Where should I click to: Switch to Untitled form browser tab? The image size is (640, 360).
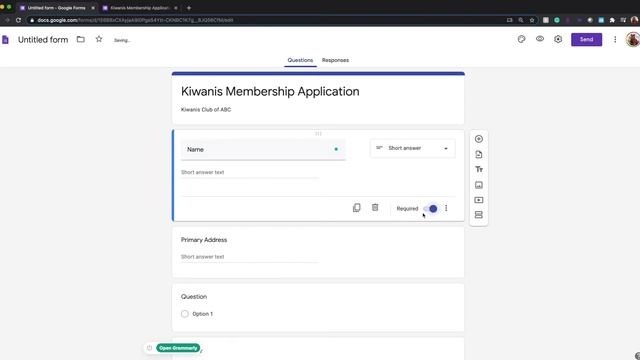click(56, 8)
